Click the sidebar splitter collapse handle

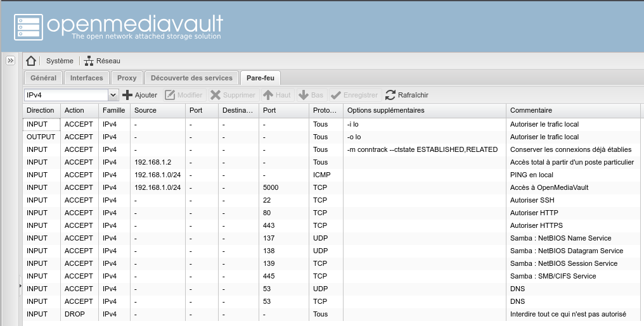(x=20, y=286)
